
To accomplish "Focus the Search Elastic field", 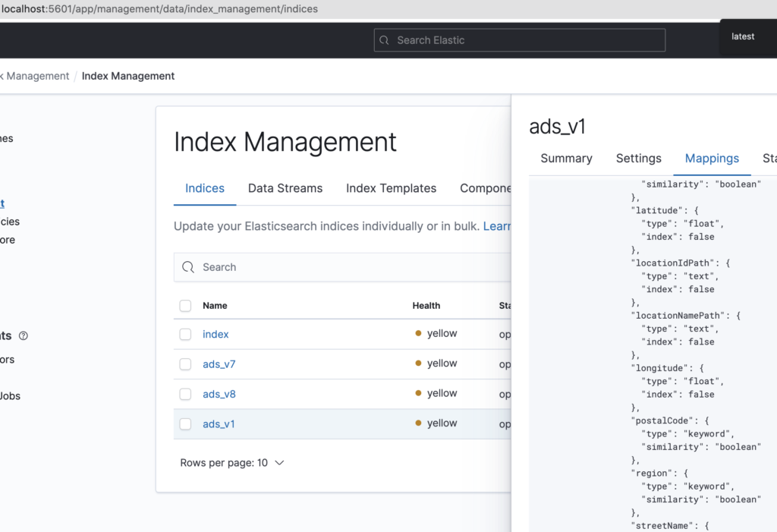I will tap(519, 40).
